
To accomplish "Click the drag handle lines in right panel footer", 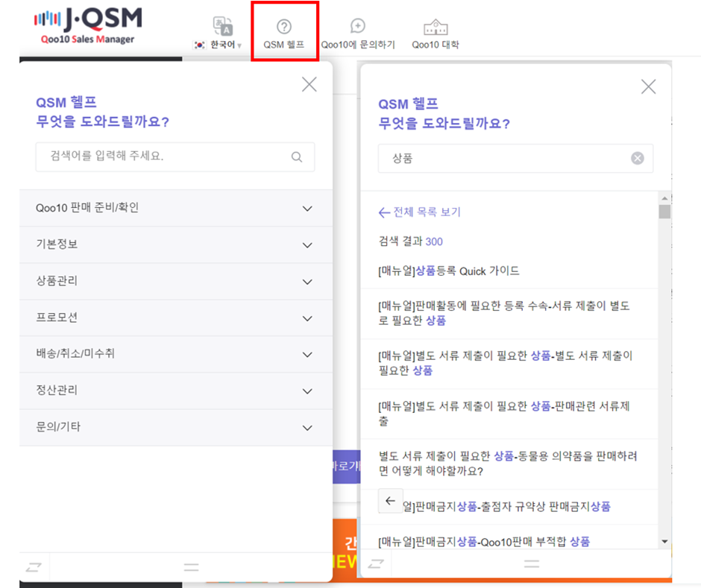I will click(532, 563).
